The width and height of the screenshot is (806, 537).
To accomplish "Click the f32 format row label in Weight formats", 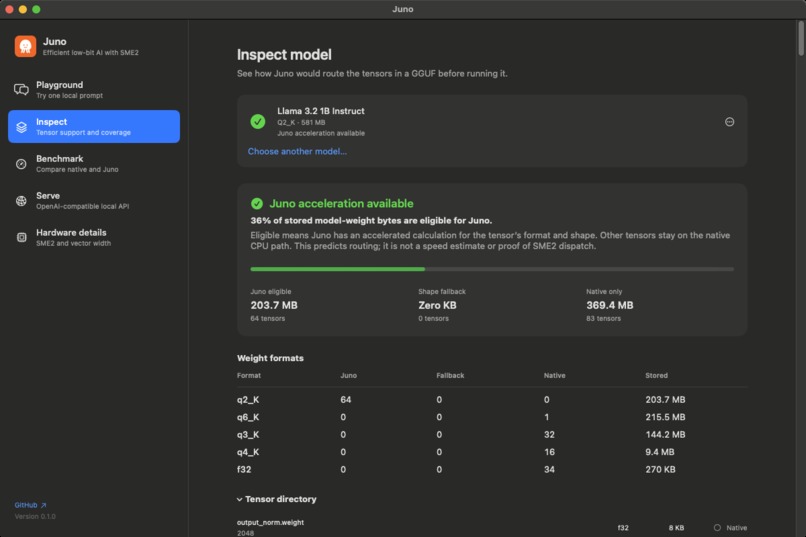I will tap(244, 470).
